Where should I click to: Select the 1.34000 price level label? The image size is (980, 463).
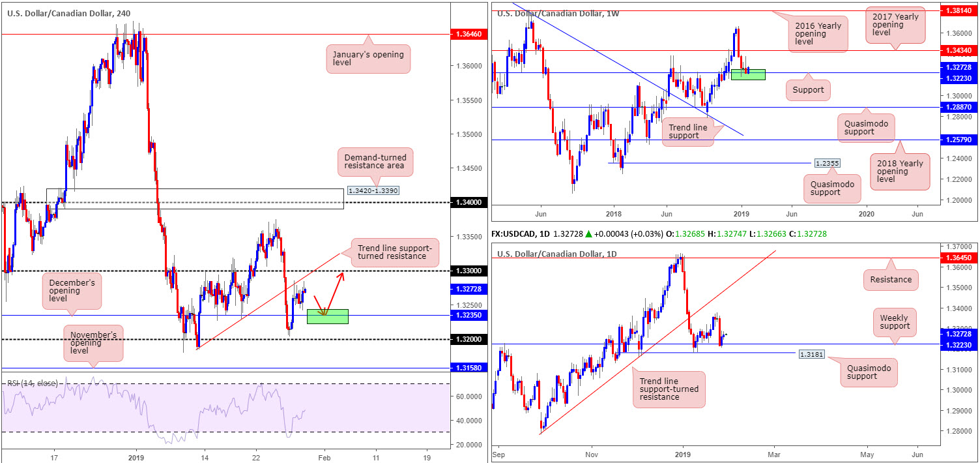tap(469, 202)
